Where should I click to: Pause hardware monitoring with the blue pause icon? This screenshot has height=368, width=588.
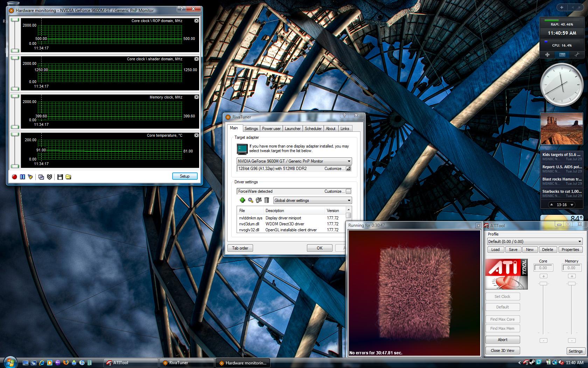point(22,177)
